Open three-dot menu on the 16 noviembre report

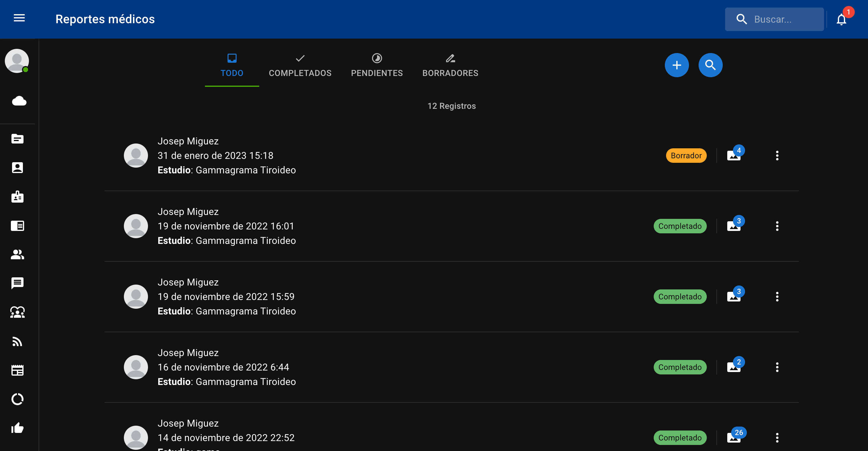pyautogui.click(x=777, y=367)
